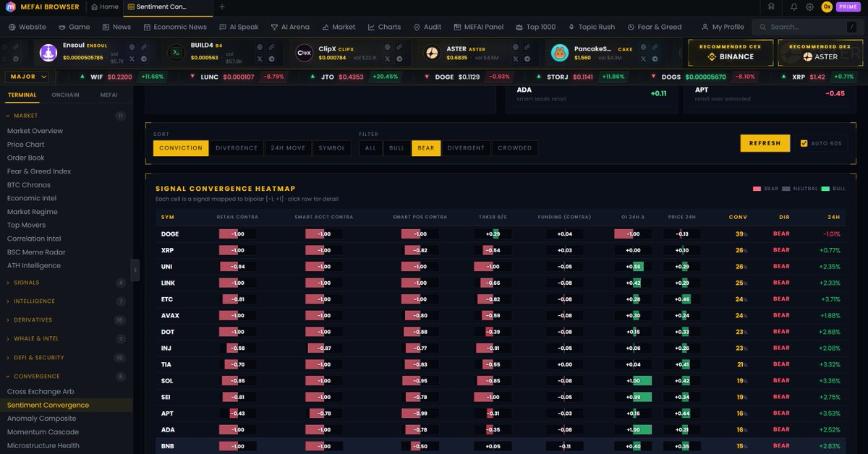Expand the SIGNALS sidebar section

[x=66, y=283]
